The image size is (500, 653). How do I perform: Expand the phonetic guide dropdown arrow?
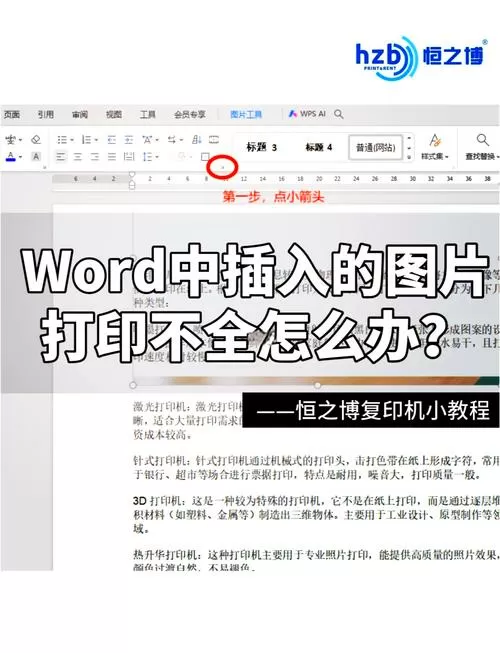point(20,140)
